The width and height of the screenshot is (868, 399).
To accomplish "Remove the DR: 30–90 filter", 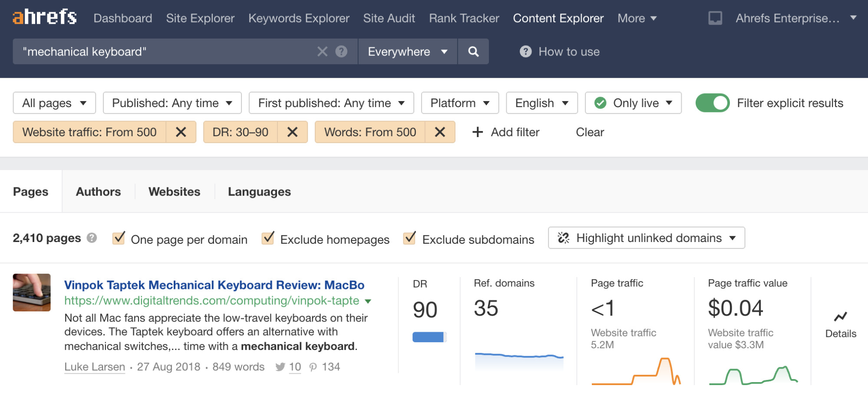I will click(x=292, y=132).
